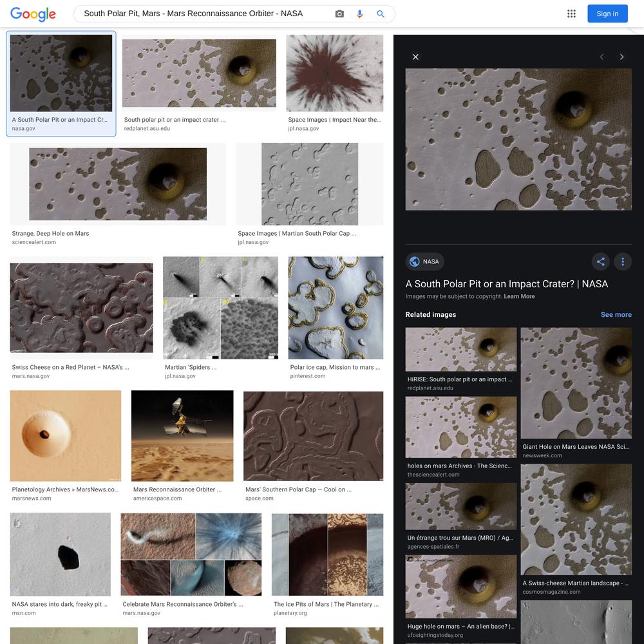Viewport: 644px width, 644px height.
Task: Share the previewed NASA image
Action: 600,261
